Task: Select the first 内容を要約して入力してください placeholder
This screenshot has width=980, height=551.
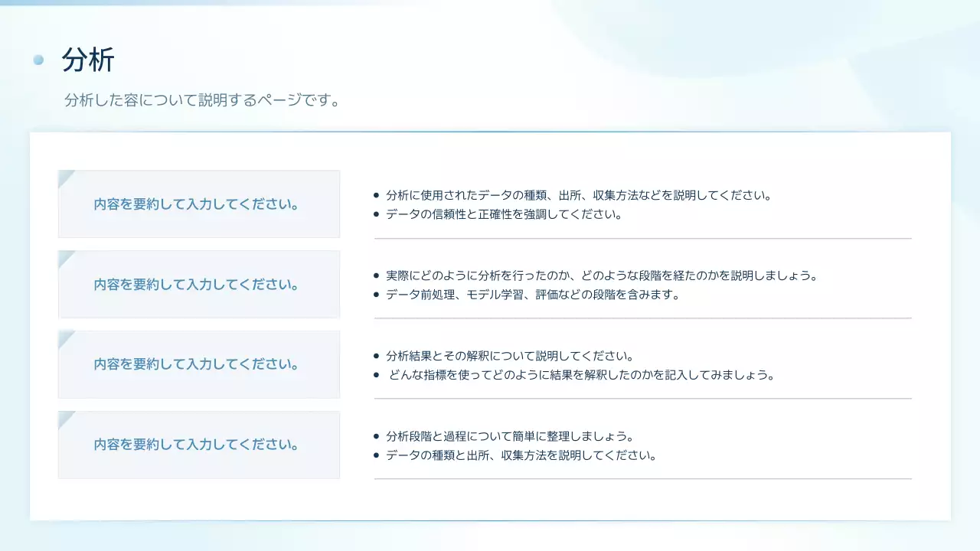Action: [x=198, y=204]
